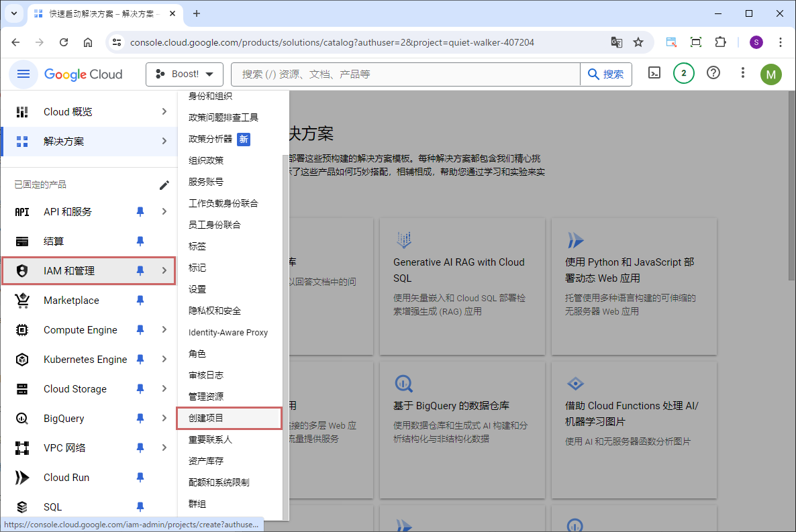Screen dimensions: 796x532
Task: Unpin Compute Engine from the sidebar
Action: click(x=140, y=330)
